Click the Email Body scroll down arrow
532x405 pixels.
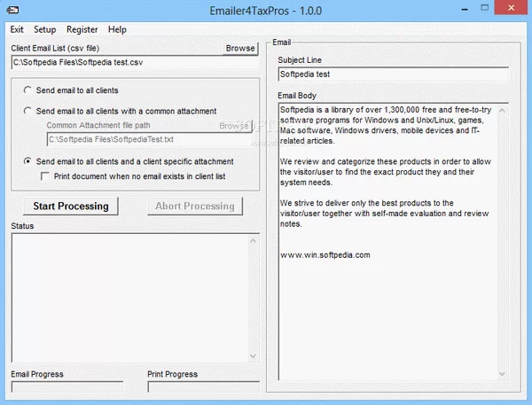[502, 374]
